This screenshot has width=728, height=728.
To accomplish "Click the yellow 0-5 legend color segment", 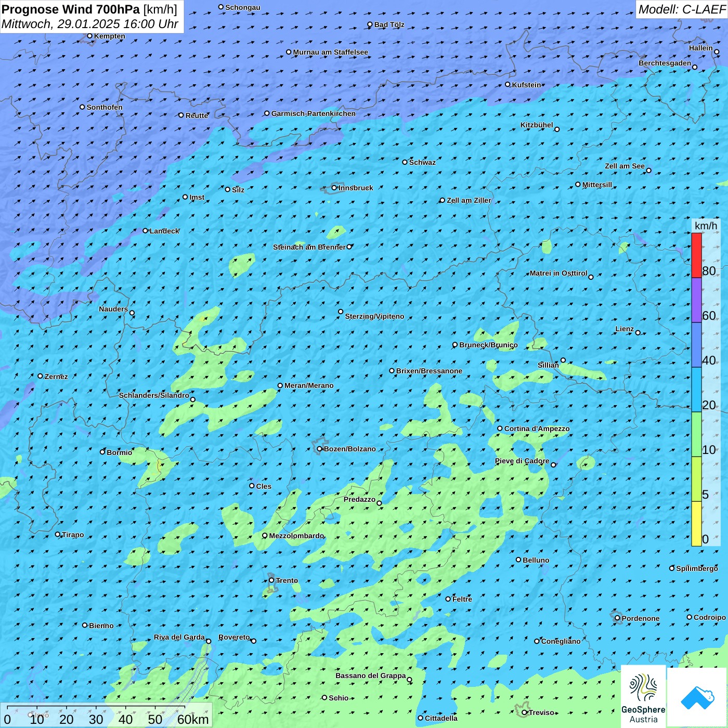I will click(696, 524).
